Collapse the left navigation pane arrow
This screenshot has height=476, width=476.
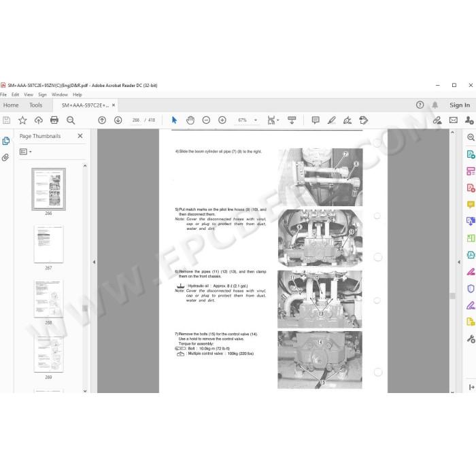coord(94,262)
